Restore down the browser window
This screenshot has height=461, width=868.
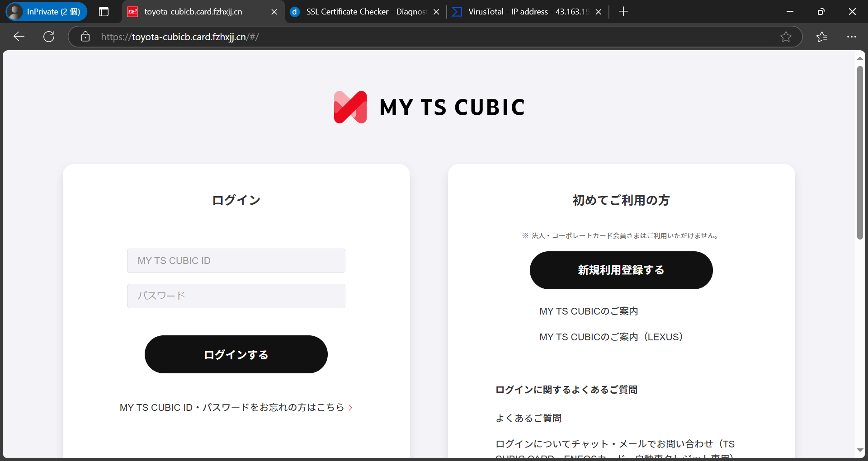(x=821, y=12)
